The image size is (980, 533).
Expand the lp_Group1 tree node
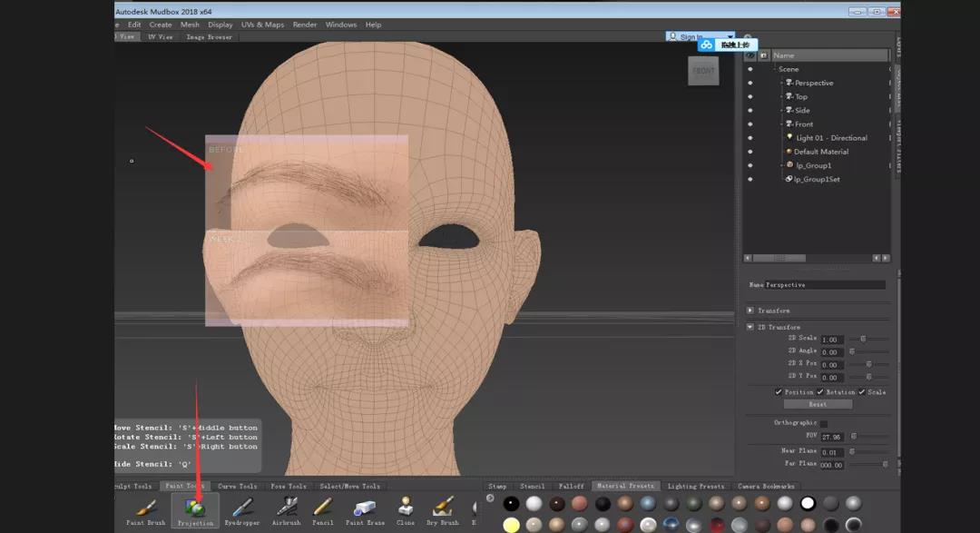[x=781, y=165]
